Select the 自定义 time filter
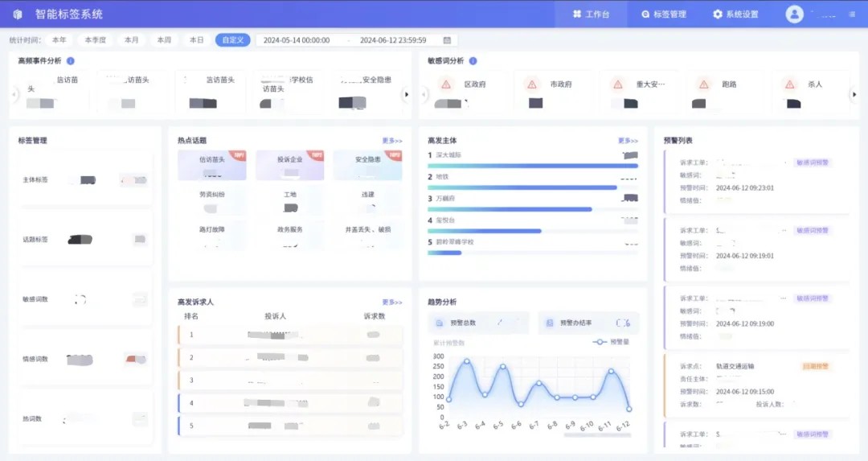 tap(233, 39)
